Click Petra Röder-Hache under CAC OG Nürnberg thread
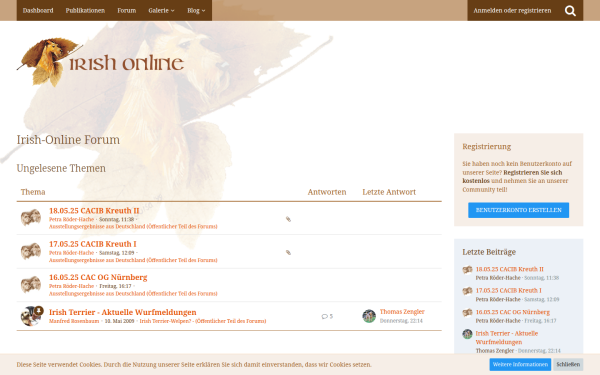Image resolution: width=600 pixels, height=375 pixels. [71, 286]
